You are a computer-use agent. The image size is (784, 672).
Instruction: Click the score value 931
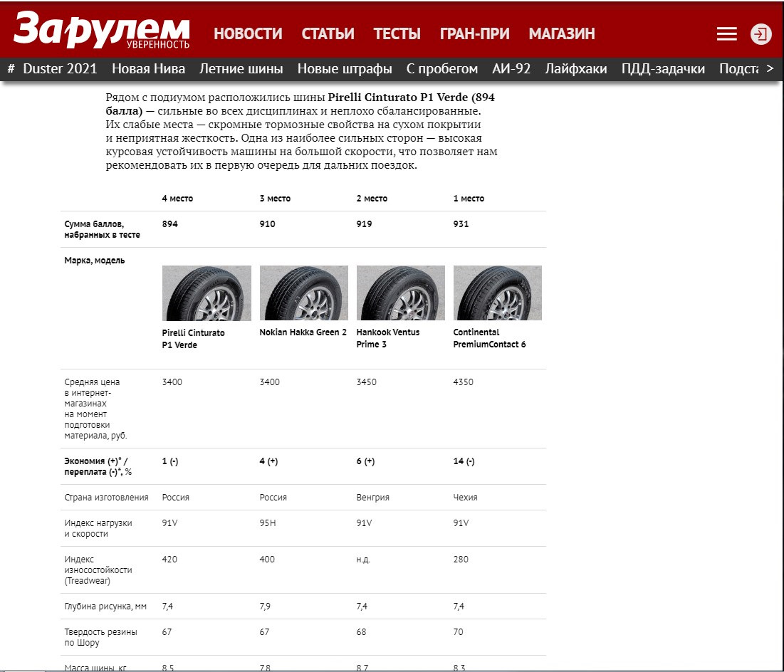click(x=461, y=224)
